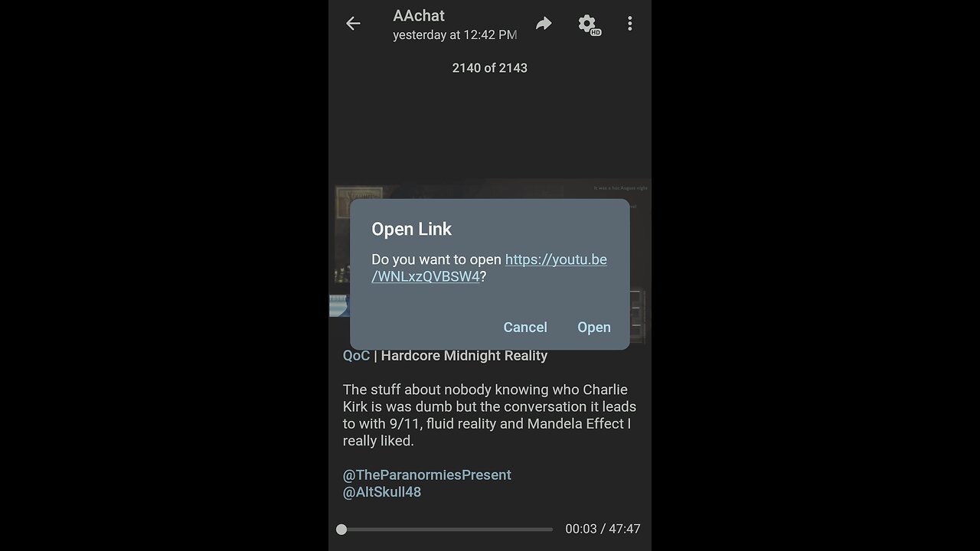
Task: Click the Open Link dialog heading
Action: (x=412, y=229)
